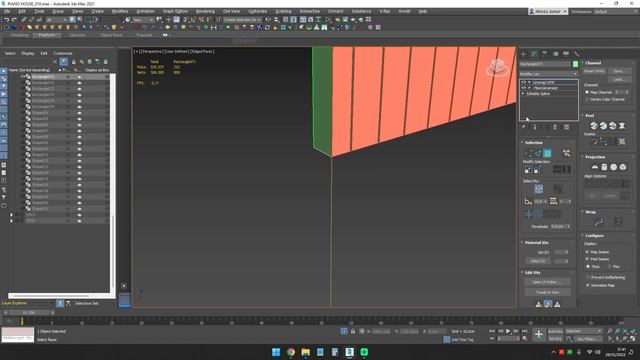Select Edge sub-object mode in Selection rollout

[538, 153]
